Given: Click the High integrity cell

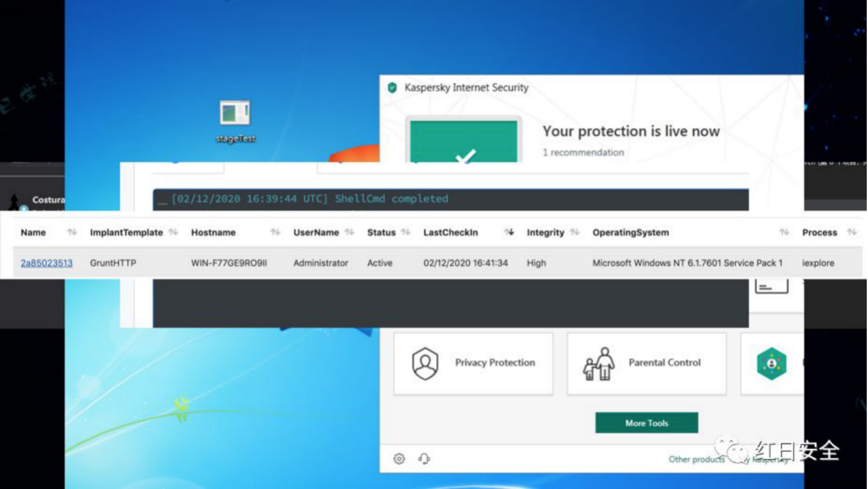Looking at the screenshot, I should tap(537, 263).
